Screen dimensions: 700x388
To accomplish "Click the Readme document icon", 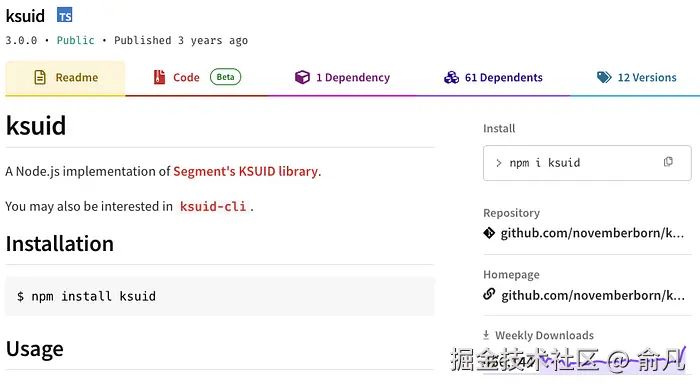I will [40, 77].
